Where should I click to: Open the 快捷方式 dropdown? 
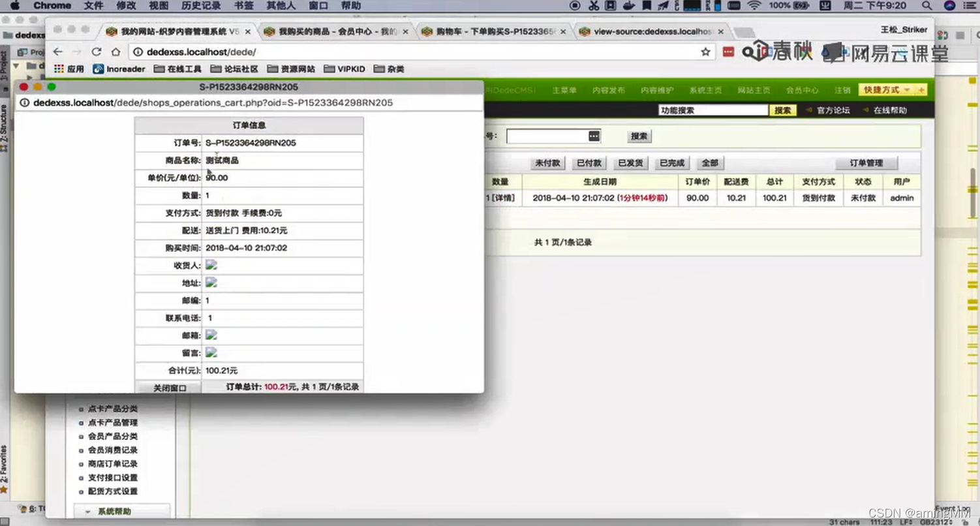coord(887,90)
